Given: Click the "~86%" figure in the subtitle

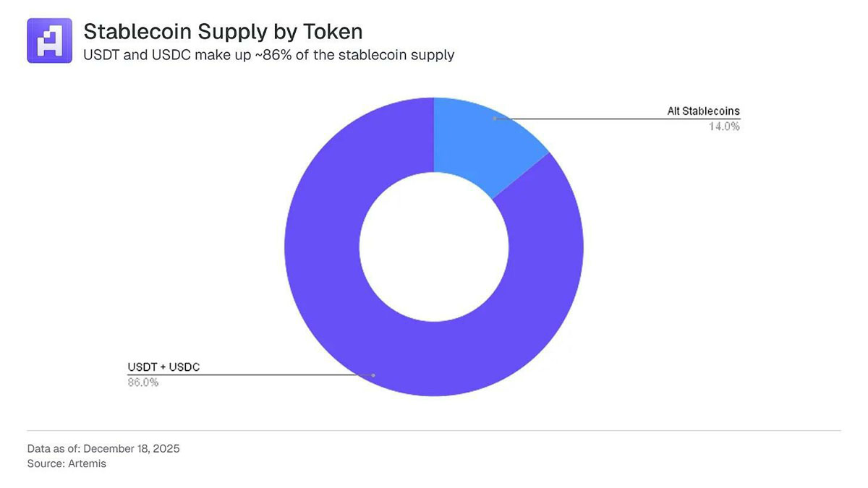Looking at the screenshot, I should click(x=266, y=55).
